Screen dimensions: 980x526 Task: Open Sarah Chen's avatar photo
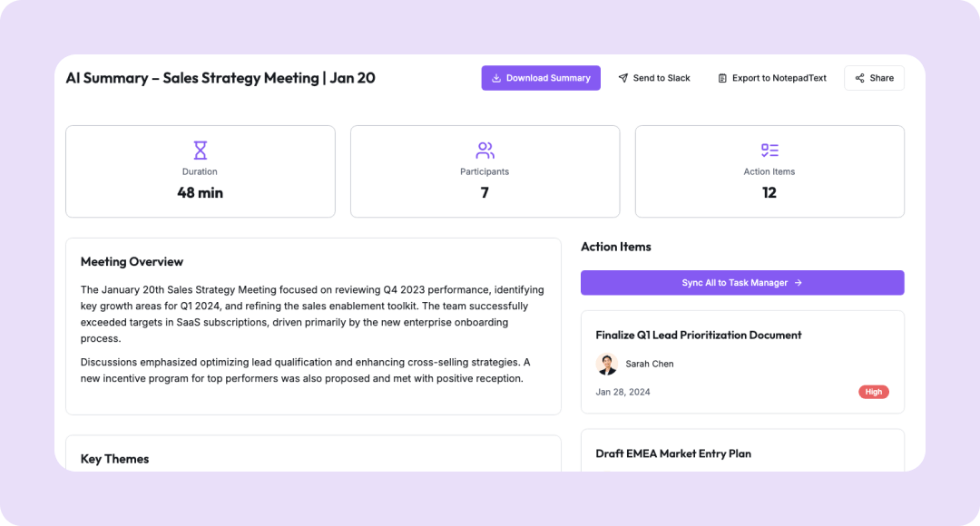(606, 364)
